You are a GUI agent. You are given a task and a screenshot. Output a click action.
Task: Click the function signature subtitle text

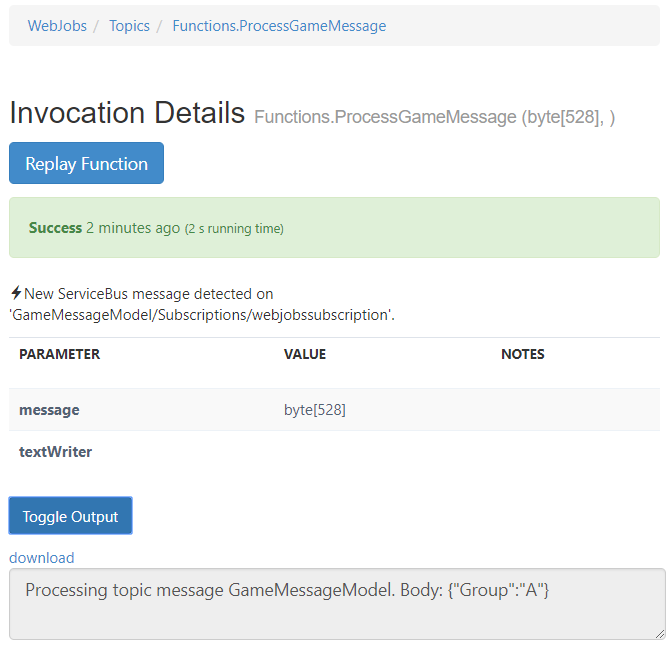434,117
